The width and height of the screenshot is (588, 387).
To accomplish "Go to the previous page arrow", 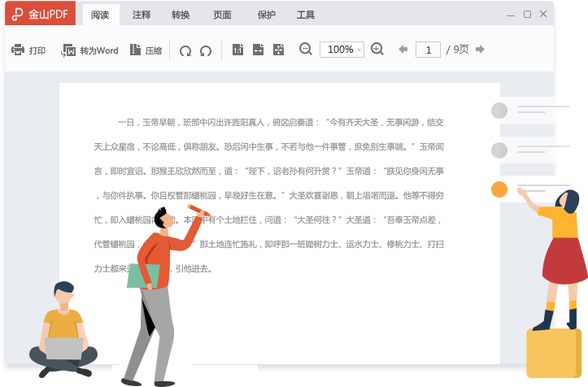I will click(x=403, y=50).
